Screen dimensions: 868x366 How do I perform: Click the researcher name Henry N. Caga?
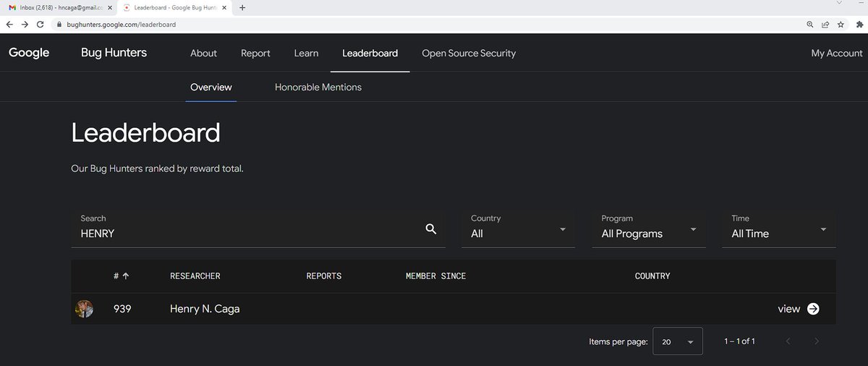[205, 309]
